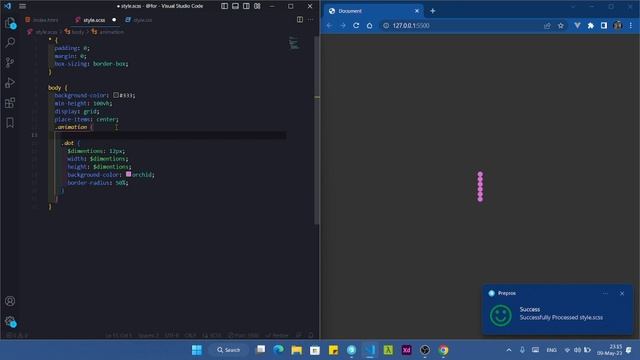The height and width of the screenshot is (360, 640).
Task: Select the Document browser tab
Action: [373, 11]
